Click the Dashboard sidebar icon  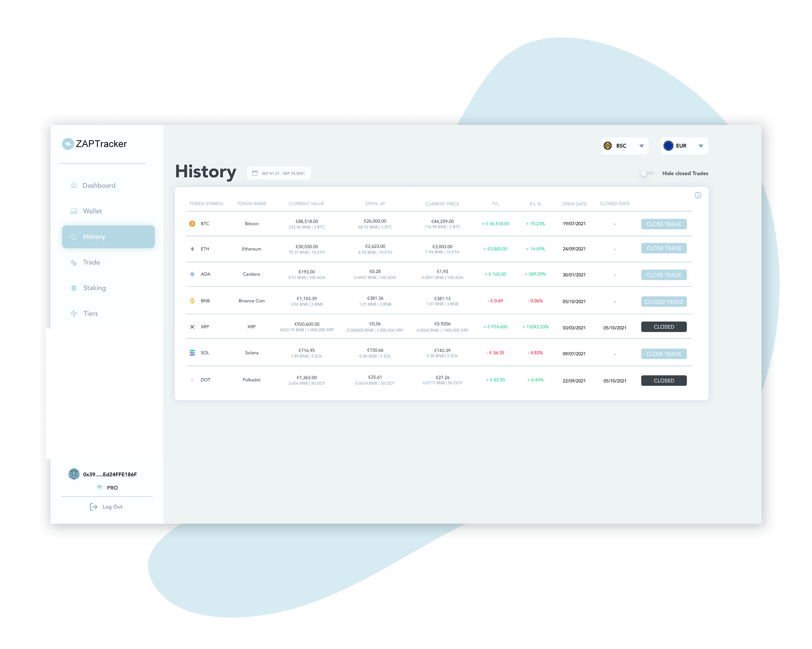click(73, 185)
